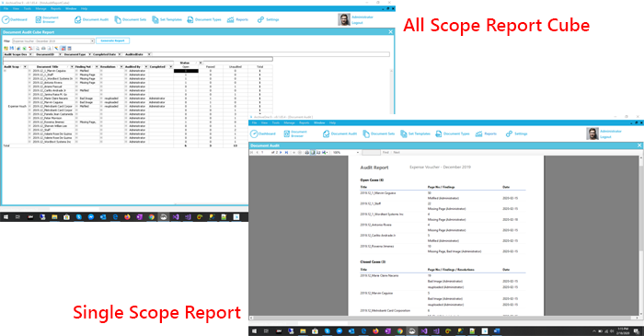Click Document Audit toolbar icon in Document Audit window

pyautogui.click(x=326, y=133)
